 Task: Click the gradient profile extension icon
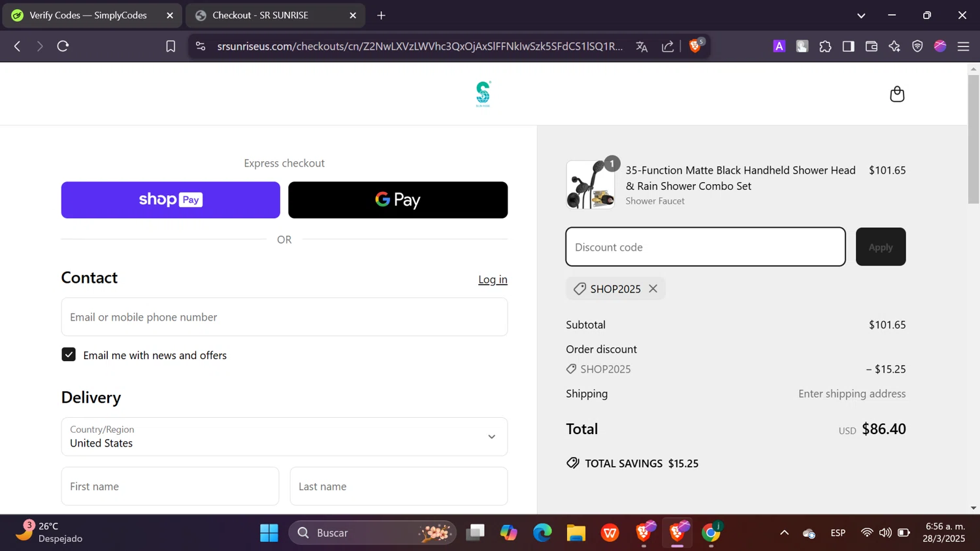click(940, 46)
